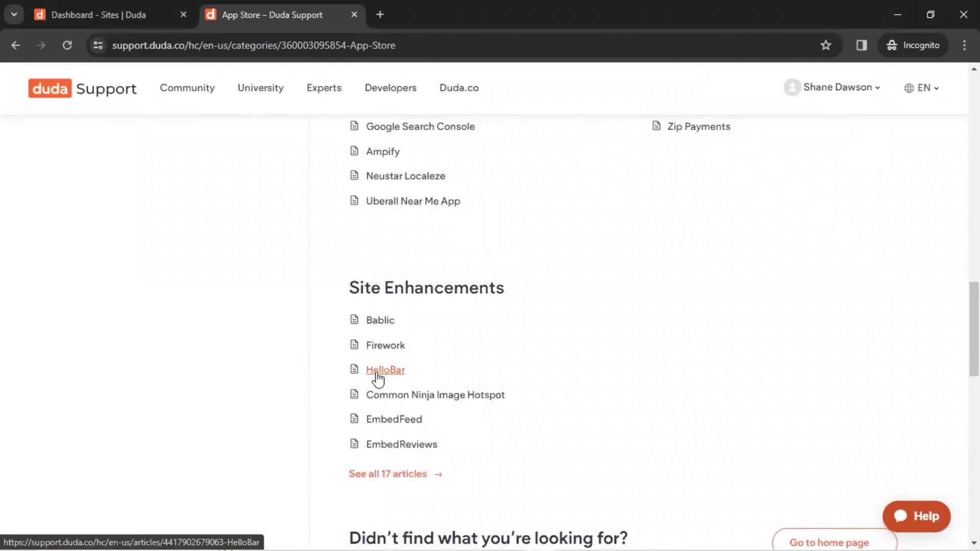Click the Google Search Console document icon
This screenshot has width=980, height=551.
[354, 126]
